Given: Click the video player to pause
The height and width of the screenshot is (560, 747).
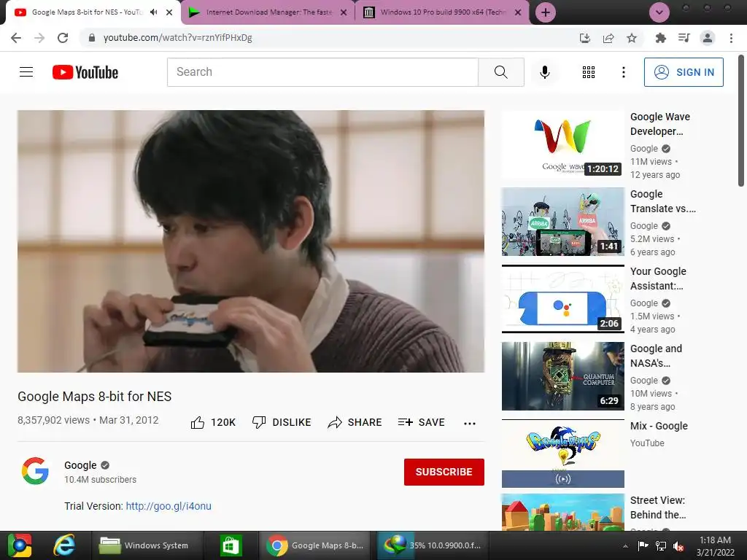Looking at the screenshot, I should [x=251, y=241].
